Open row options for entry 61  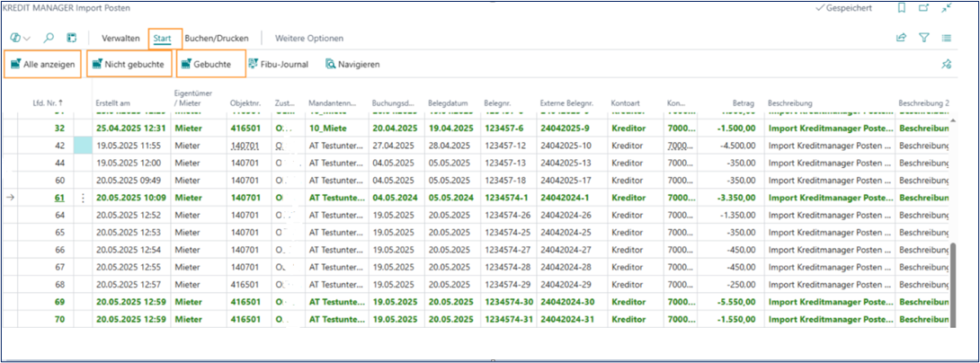83,198
